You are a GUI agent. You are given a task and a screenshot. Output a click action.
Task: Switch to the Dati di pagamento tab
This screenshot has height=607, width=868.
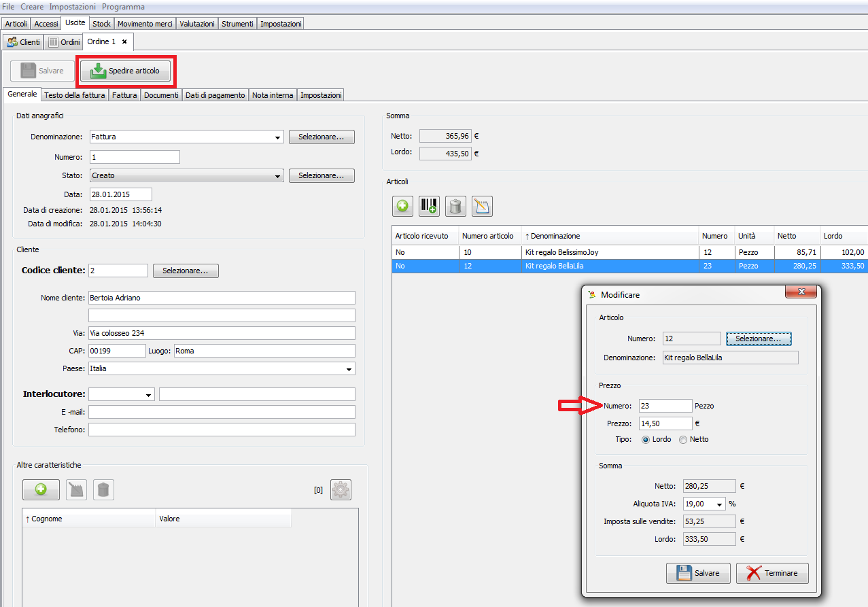[x=215, y=95]
